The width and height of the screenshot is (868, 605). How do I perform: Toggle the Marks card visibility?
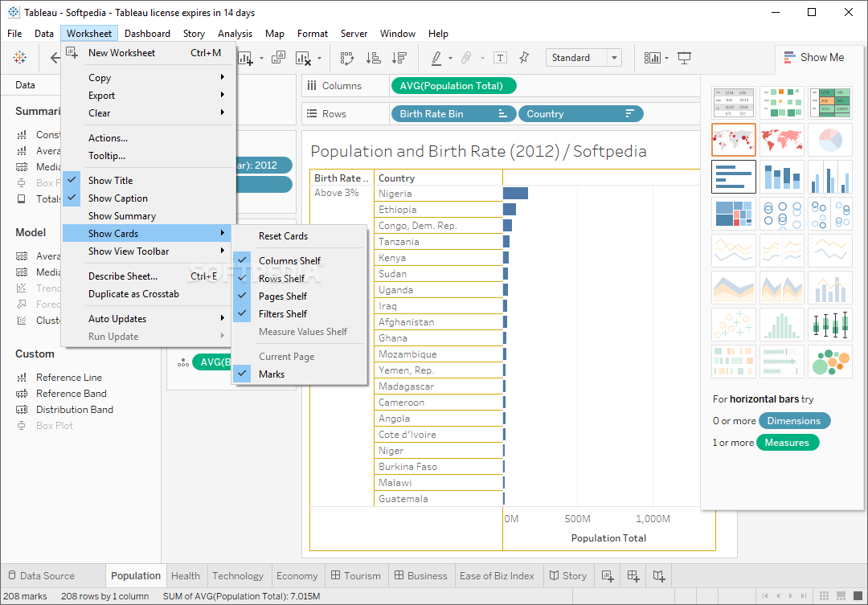tap(300, 374)
